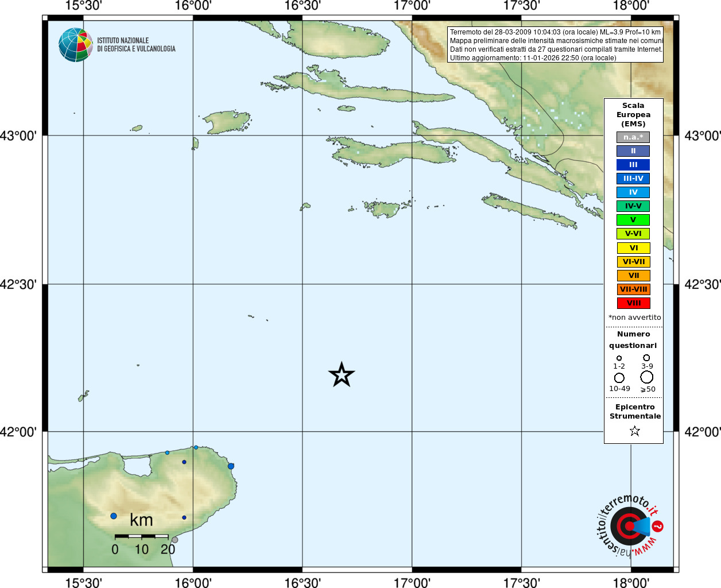Viewport: 721px width, 588px height.
Task: Click the 'Epicentro Strumentale' legend heading
Action: (x=635, y=412)
